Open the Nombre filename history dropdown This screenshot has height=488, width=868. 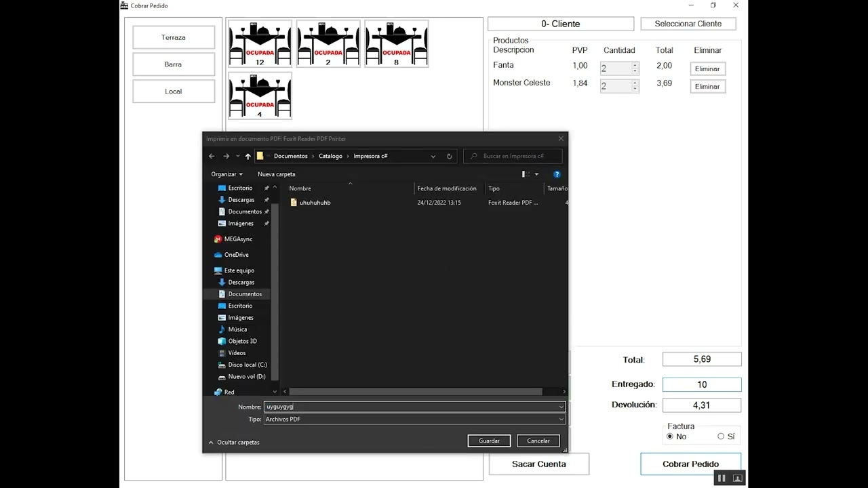pos(561,407)
